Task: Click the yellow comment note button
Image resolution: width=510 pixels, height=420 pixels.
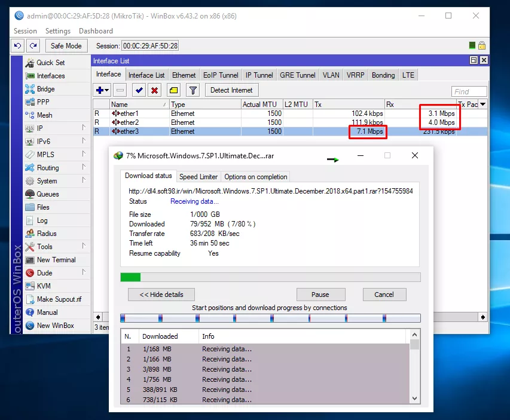Action: point(173,90)
